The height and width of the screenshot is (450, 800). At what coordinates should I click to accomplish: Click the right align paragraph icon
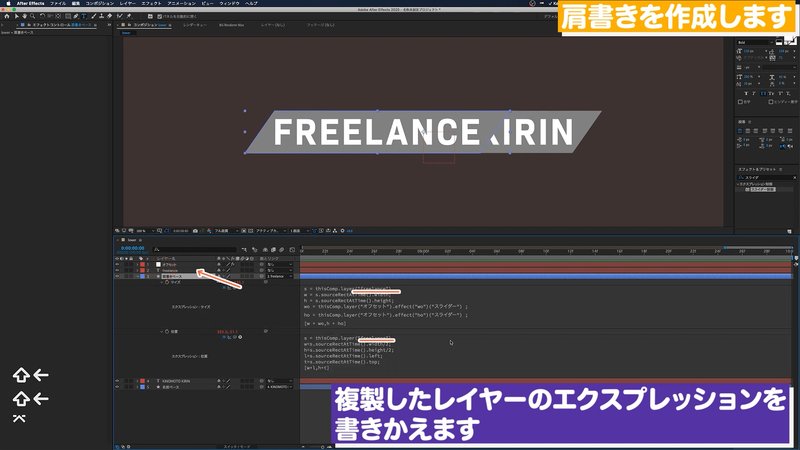[x=756, y=131]
